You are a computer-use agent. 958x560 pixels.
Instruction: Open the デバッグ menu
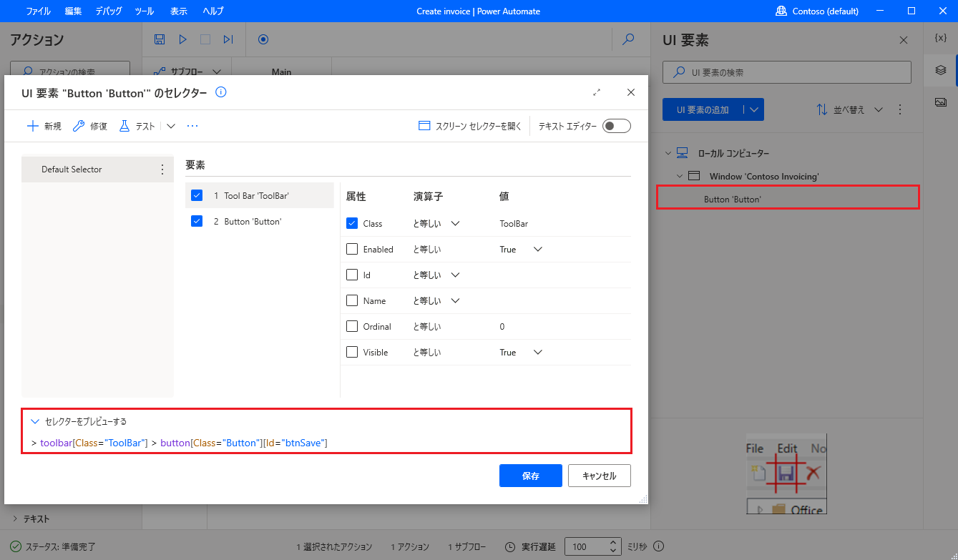click(109, 11)
